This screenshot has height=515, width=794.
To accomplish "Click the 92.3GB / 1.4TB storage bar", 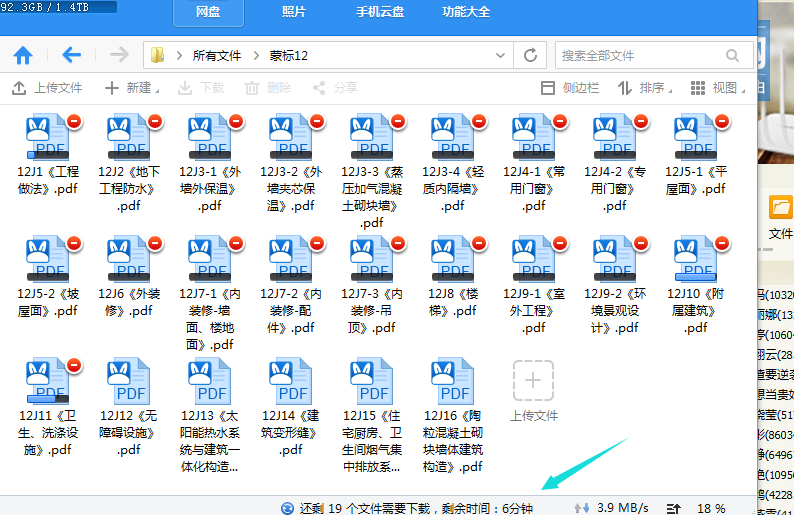I will click(x=58, y=7).
